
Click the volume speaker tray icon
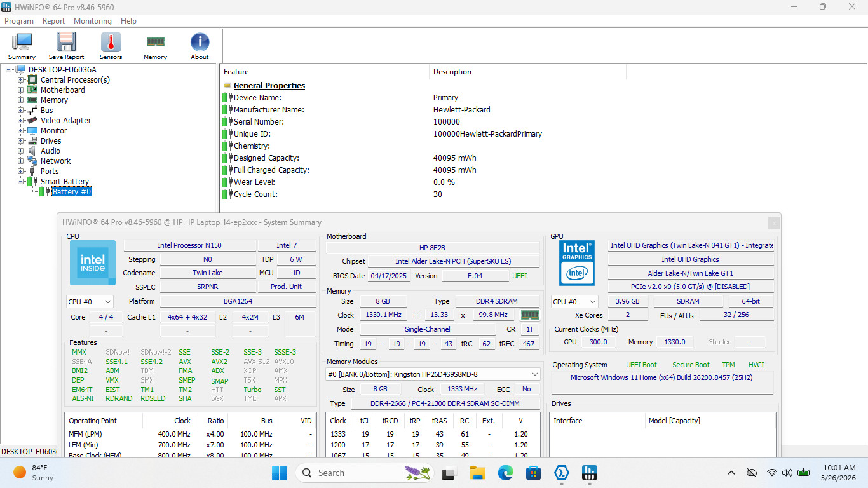coord(787,473)
